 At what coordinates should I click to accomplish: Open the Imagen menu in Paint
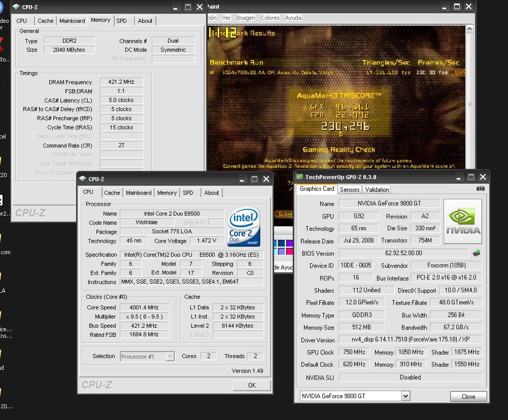pos(246,18)
